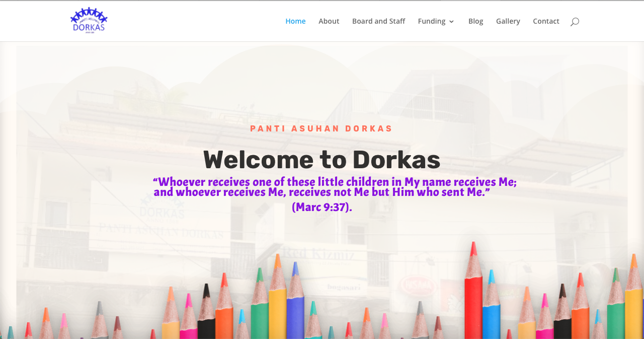
Task: Open the About page
Action: click(x=329, y=21)
